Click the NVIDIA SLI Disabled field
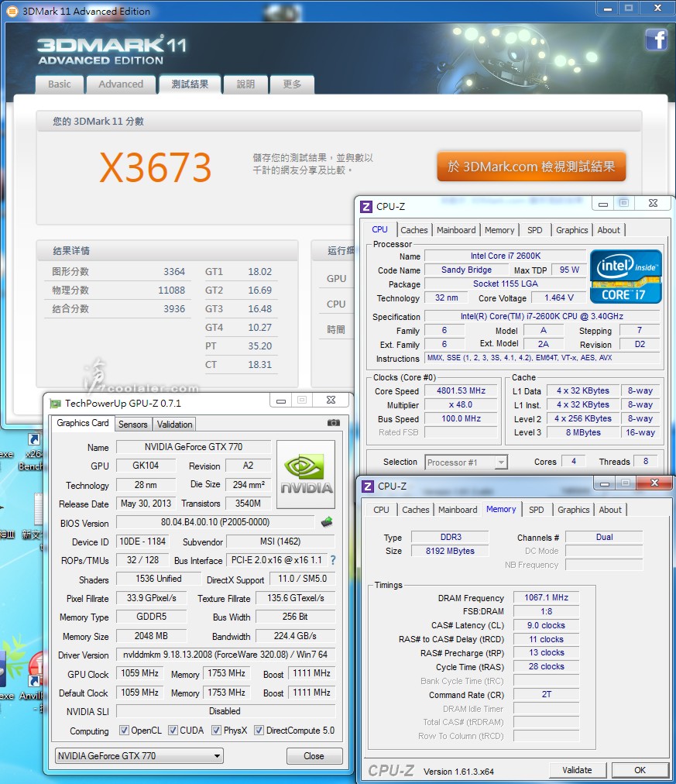Image resolution: width=676 pixels, height=784 pixels. (x=225, y=710)
